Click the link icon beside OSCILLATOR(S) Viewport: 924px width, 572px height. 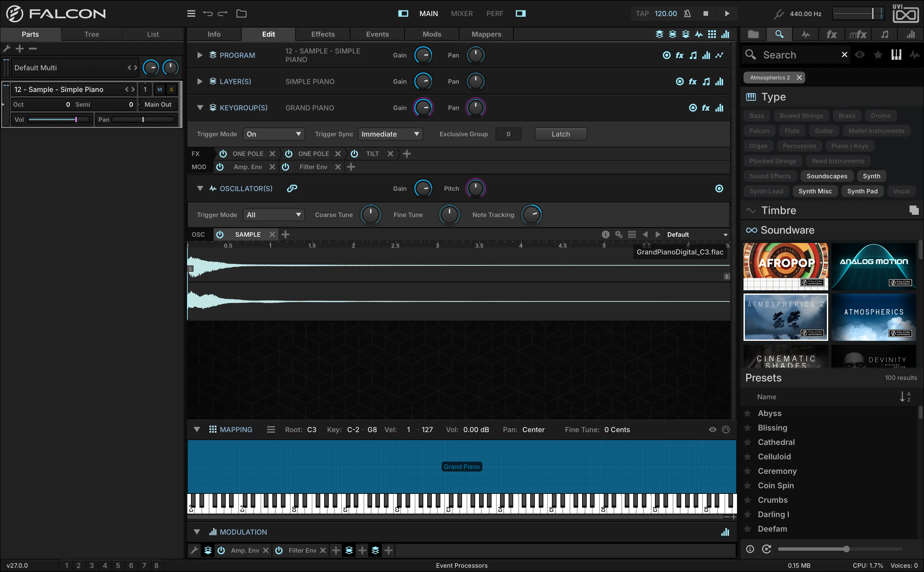(x=292, y=188)
